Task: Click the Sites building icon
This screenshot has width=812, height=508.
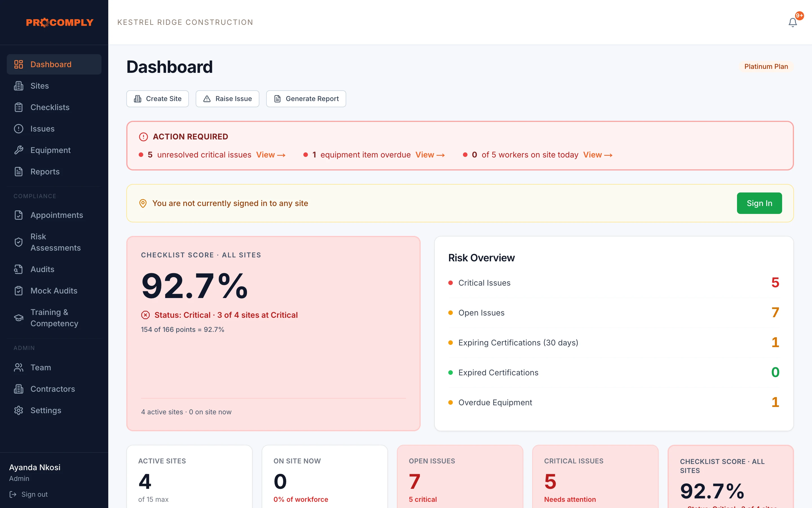Action: point(18,86)
